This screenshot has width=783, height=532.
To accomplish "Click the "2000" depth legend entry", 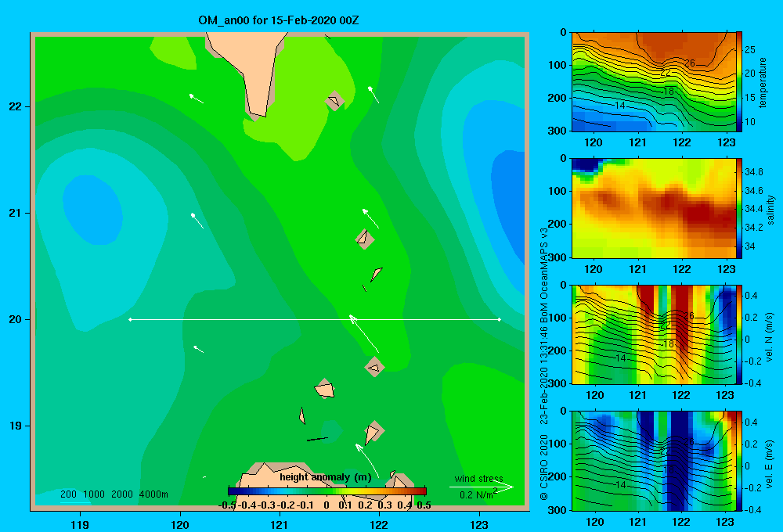I will [122, 494].
